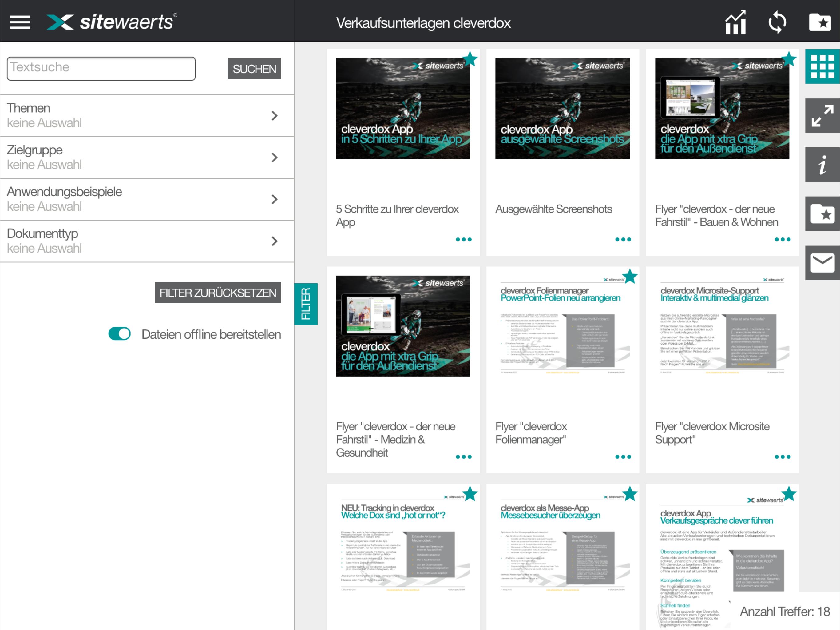
Task: Toggle favorite star on Messe-App flyer
Action: pyautogui.click(x=630, y=494)
